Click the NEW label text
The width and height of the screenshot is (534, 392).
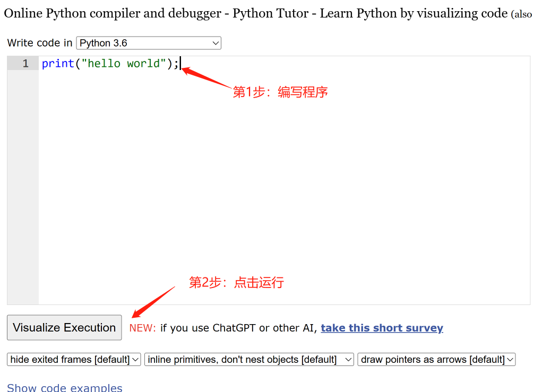tap(142, 328)
